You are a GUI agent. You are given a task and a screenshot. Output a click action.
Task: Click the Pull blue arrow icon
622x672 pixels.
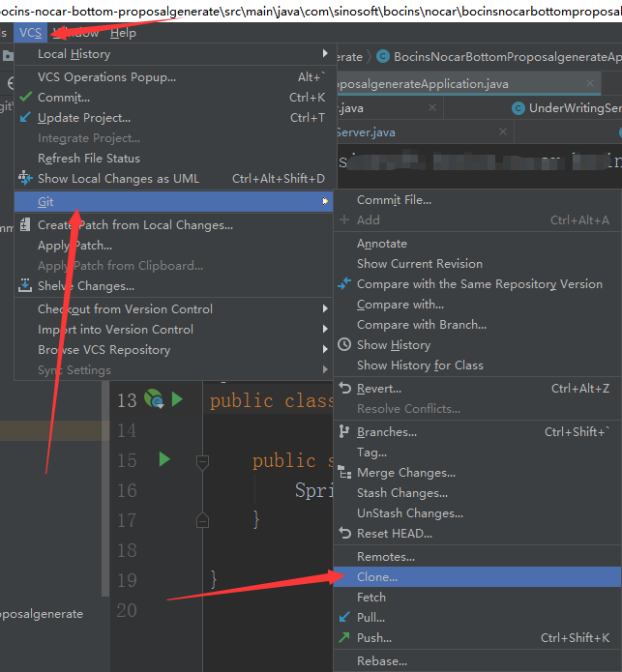coord(344,617)
